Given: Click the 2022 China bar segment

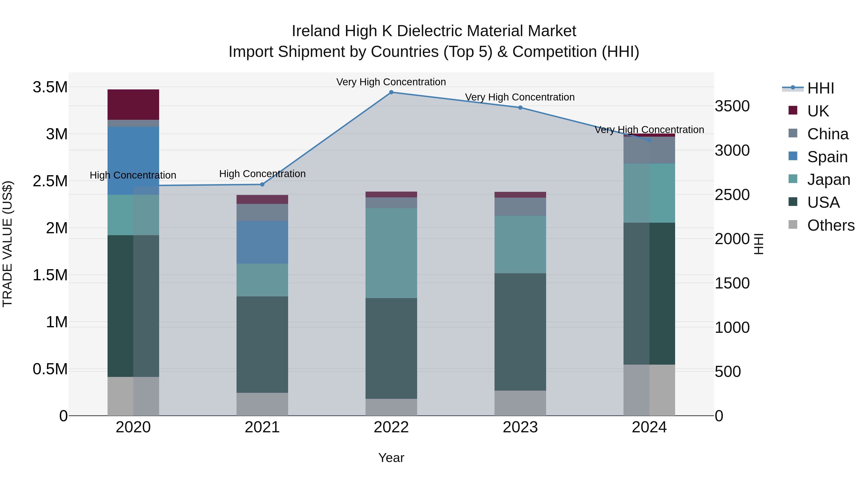Looking at the screenshot, I should pos(391,203).
